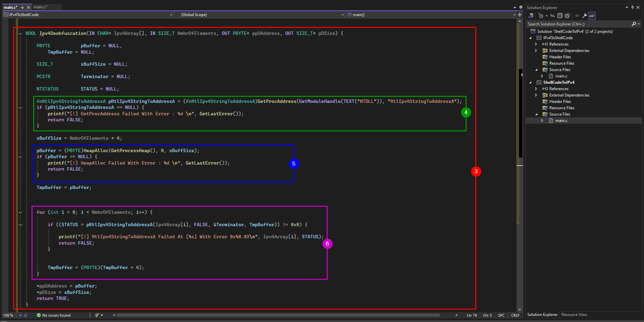Select References under the ShellCodeToIPv4 project
The height and width of the screenshot is (322, 644).
(559, 89)
